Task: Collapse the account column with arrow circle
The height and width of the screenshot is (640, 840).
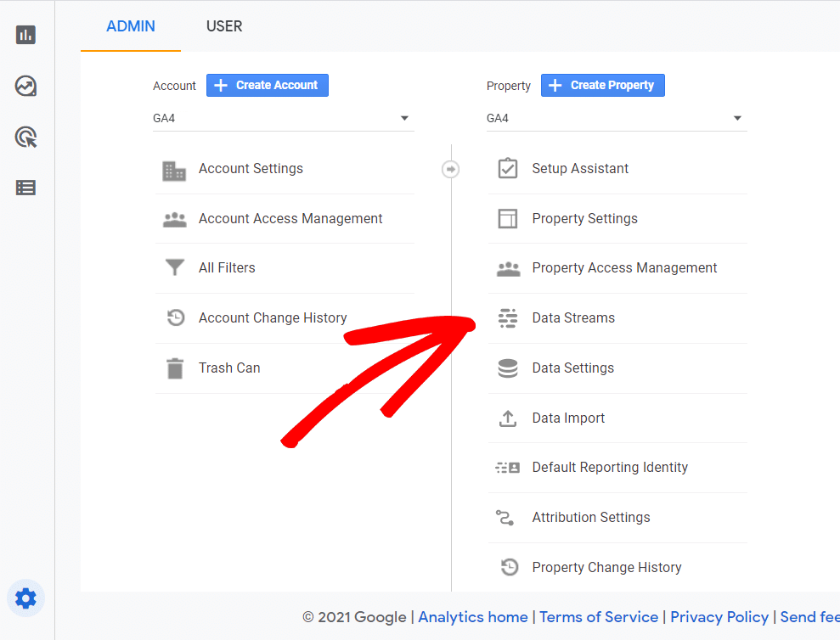Action: click(x=451, y=169)
